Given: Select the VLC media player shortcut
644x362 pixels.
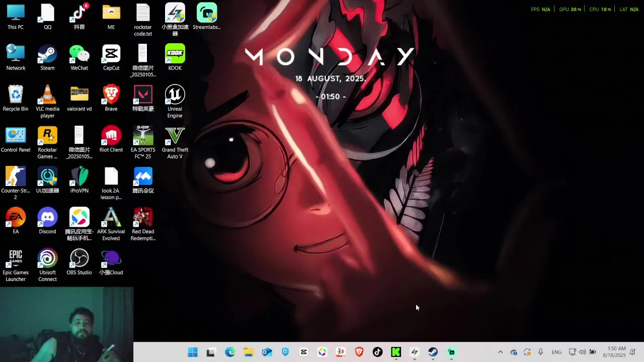Looking at the screenshot, I should click(47, 102).
